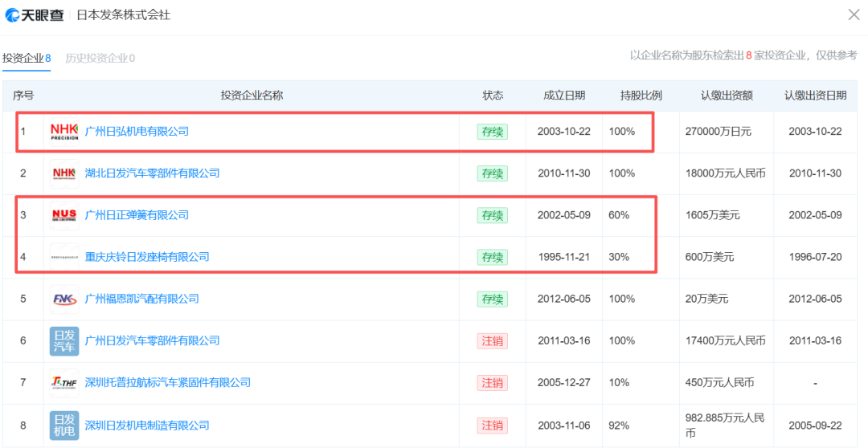
Task: Click the 2003-11-06 founding date cell
Action: coord(564,426)
